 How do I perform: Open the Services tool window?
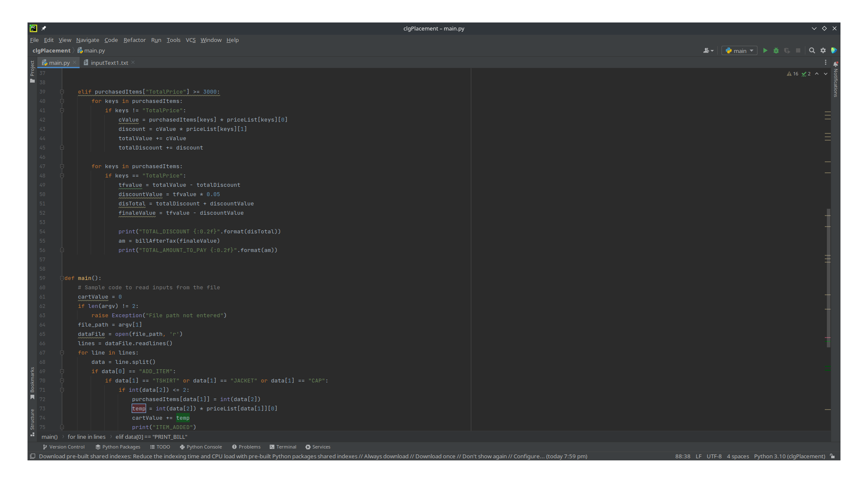(318, 446)
